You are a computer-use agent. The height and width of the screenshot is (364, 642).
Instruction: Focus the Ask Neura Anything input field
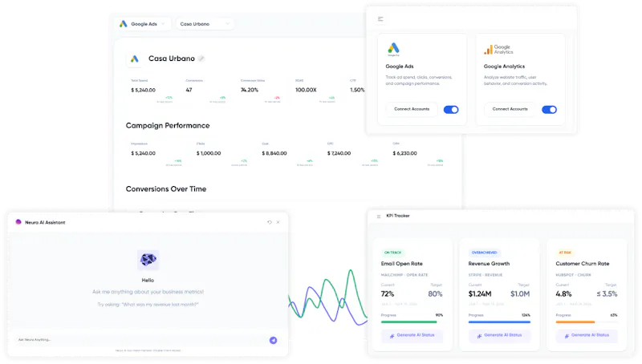point(141,340)
